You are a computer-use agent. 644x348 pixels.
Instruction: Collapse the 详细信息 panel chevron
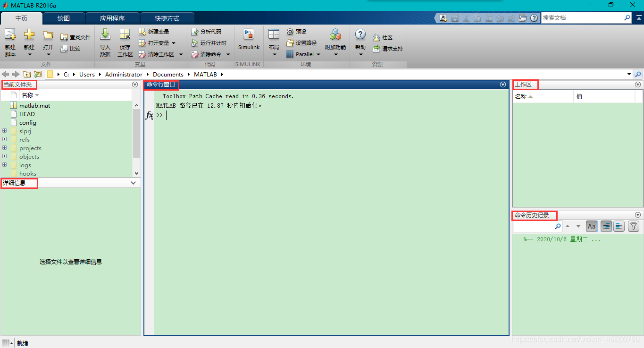(x=134, y=183)
